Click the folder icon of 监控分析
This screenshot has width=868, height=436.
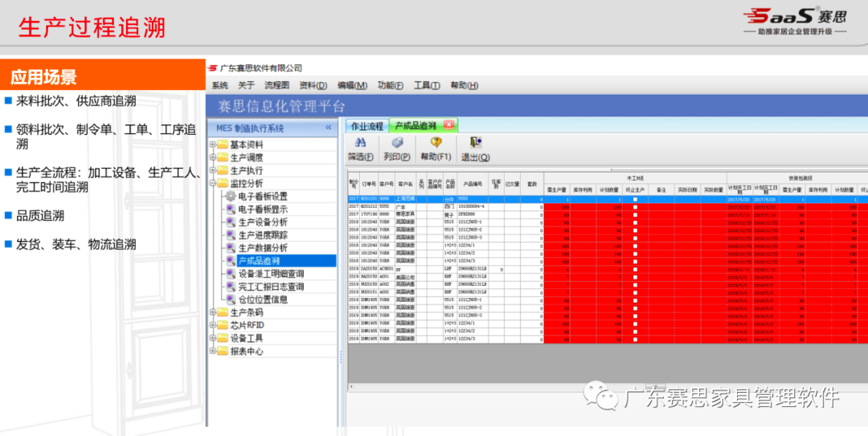pyautogui.click(x=223, y=183)
